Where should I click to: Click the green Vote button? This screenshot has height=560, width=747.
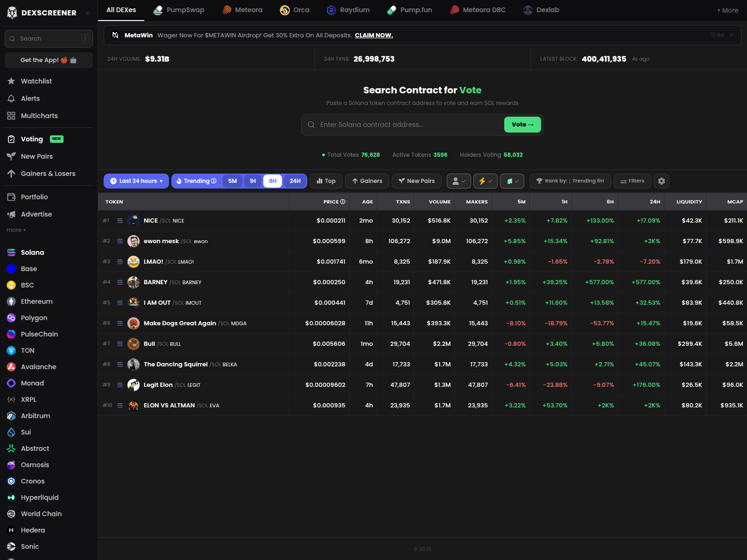pos(522,125)
